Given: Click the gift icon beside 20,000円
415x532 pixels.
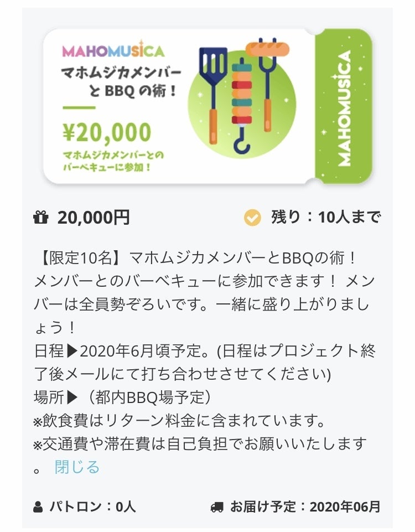Looking at the screenshot, I should pyautogui.click(x=41, y=218).
